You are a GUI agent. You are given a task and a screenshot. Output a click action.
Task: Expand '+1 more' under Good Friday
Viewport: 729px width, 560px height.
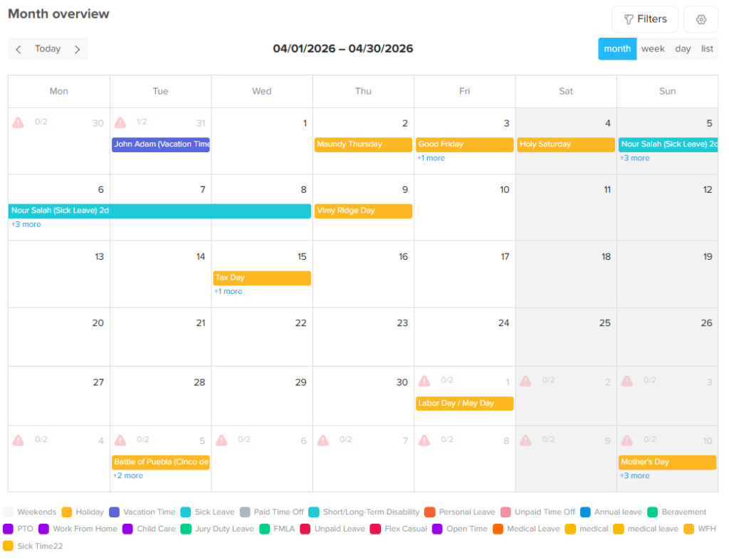click(x=431, y=158)
